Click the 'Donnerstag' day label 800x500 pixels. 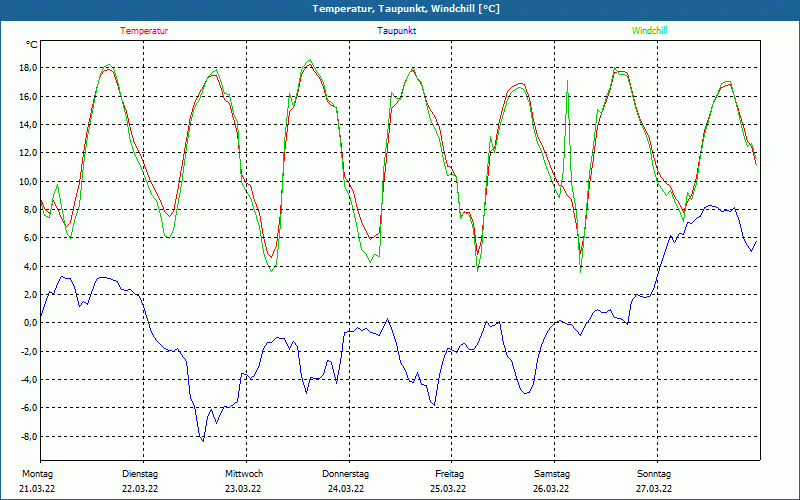coord(345,474)
